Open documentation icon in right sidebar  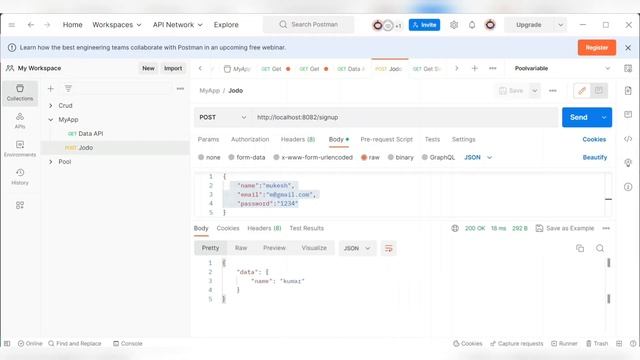click(x=628, y=91)
